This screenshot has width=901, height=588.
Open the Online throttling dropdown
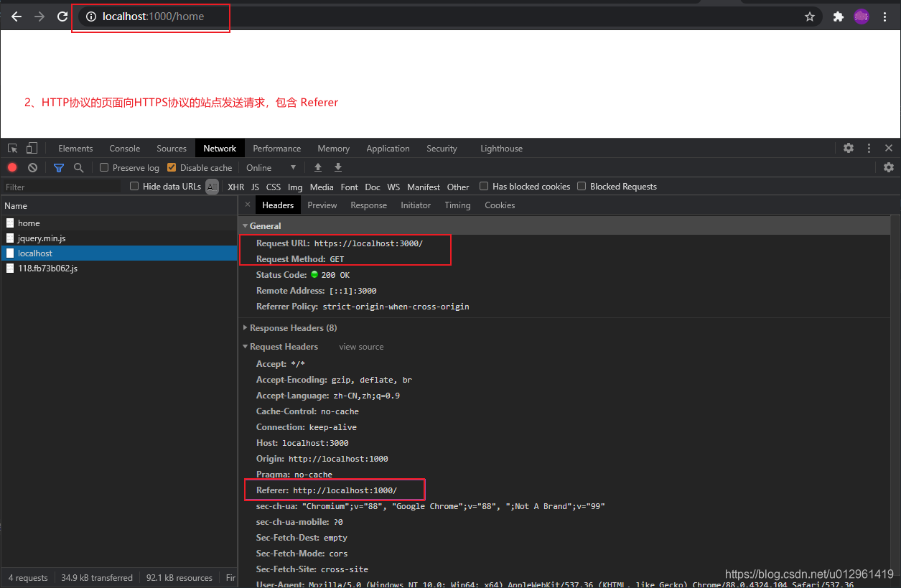coord(271,167)
